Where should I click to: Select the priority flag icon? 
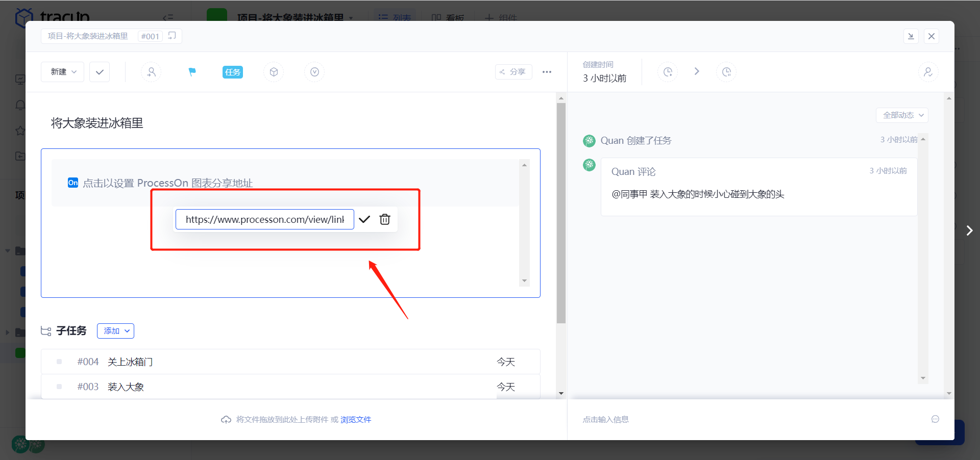click(192, 72)
